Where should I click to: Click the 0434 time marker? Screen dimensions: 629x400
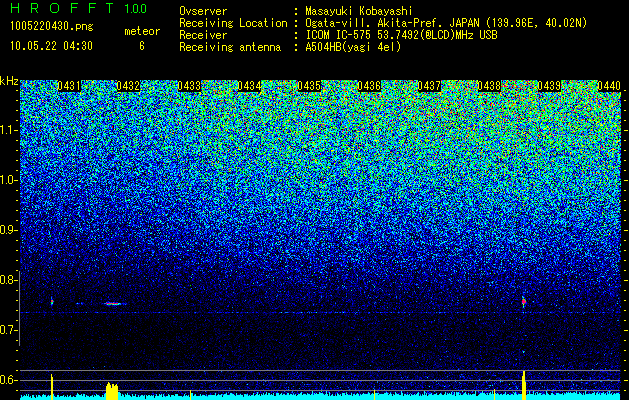pyautogui.click(x=249, y=86)
